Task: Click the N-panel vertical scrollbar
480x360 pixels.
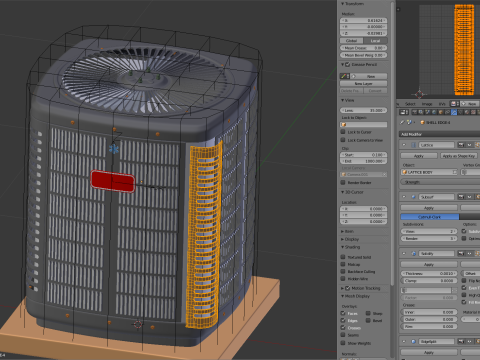Action: point(393,143)
